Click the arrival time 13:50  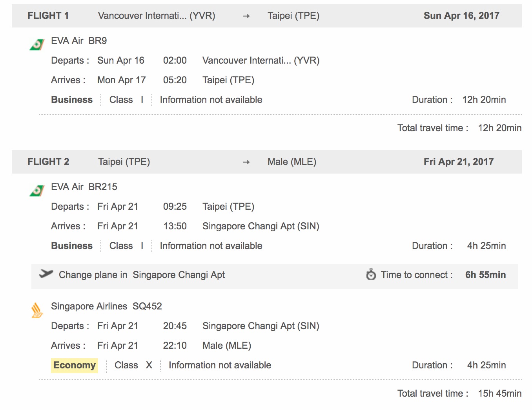click(x=175, y=226)
